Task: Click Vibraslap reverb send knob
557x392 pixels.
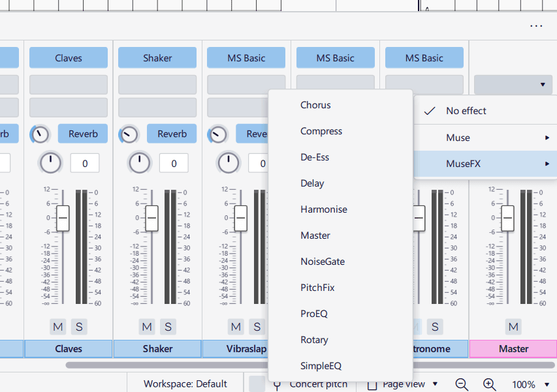Action: [217, 134]
